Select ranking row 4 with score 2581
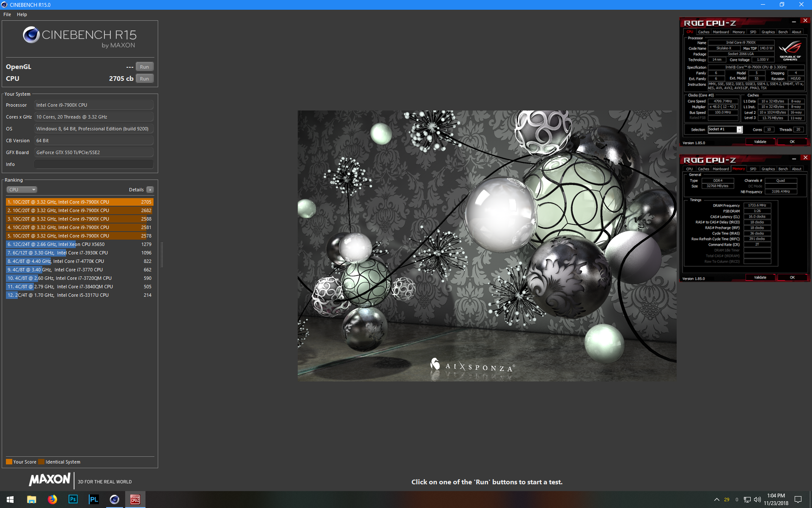The height and width of the screenshot is (508, 812). (80, 227)
